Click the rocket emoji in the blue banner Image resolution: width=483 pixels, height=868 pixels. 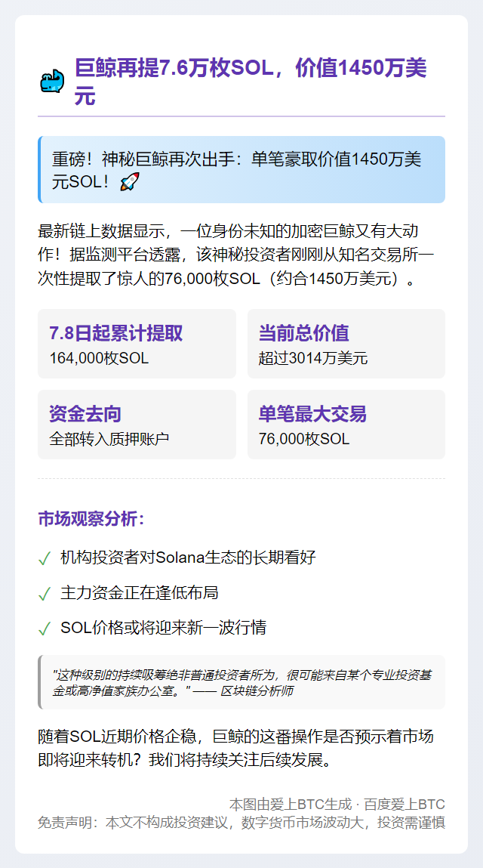[x=130, y=182]
